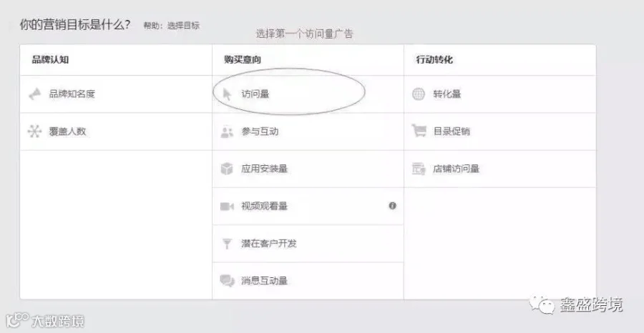Select the 消息互动量 objective label
The height and width of the screenshot is (333, 644).
point(264,281)
